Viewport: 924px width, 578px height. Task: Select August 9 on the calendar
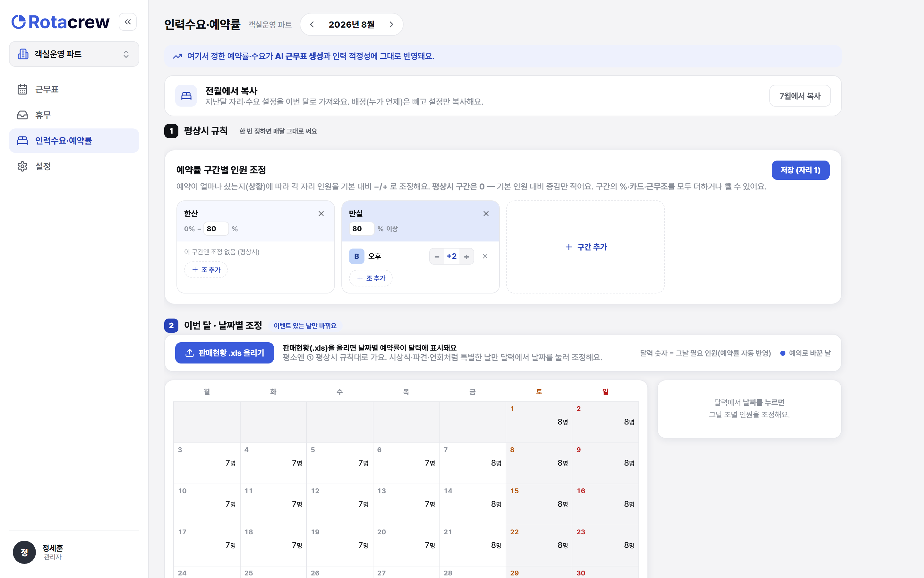pos(605,463)
